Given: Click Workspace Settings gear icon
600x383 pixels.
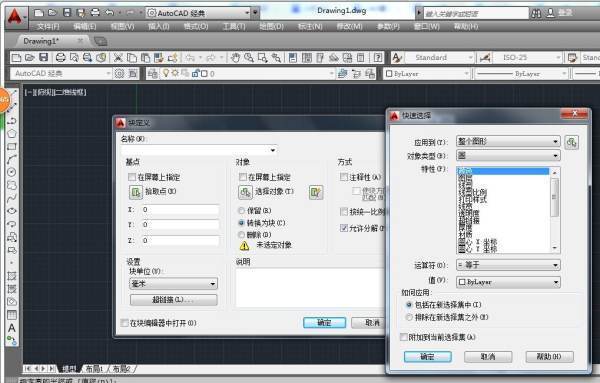Looking at the screenshot, I should pyautogui.click(x=119, y=73).
